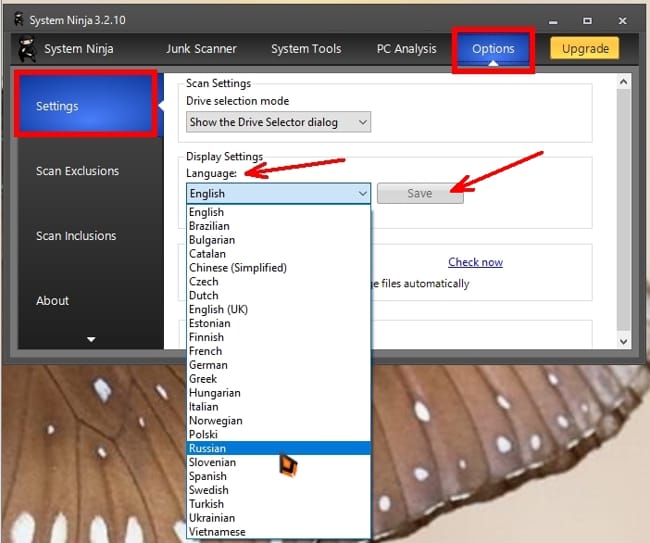Viewport: 650px width, 543px height.
Task: Choose Spanish from the language list
Action: coord(278,476)
